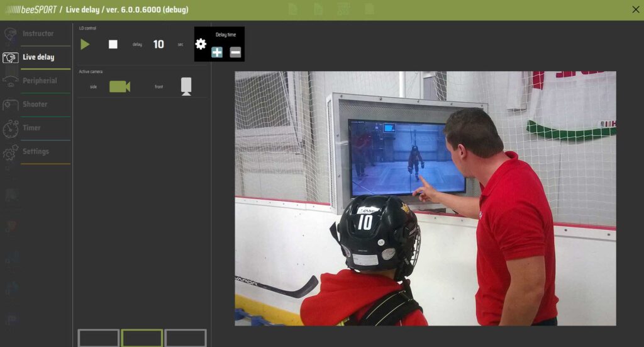
Task: Stop live delay with the white stop square
Action: tap(113, 44)
